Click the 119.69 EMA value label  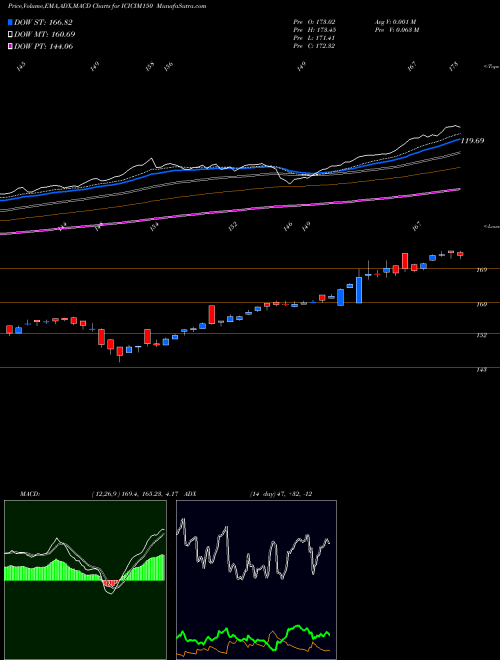pos(472,141)
